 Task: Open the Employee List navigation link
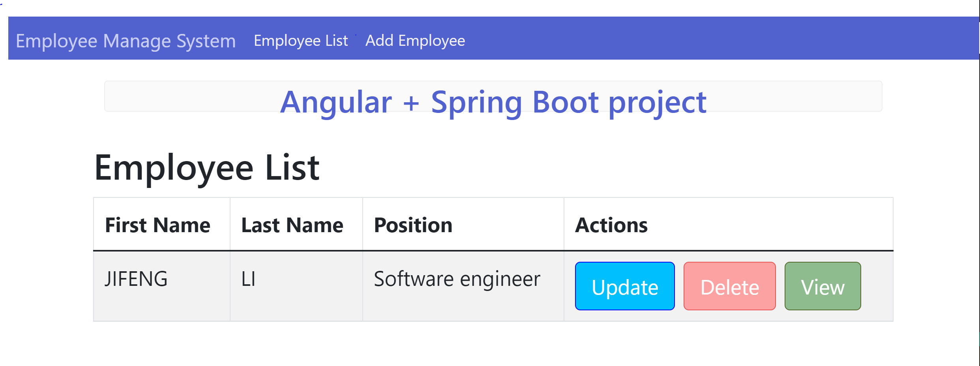pyautogui.click(x=300, y=40)
